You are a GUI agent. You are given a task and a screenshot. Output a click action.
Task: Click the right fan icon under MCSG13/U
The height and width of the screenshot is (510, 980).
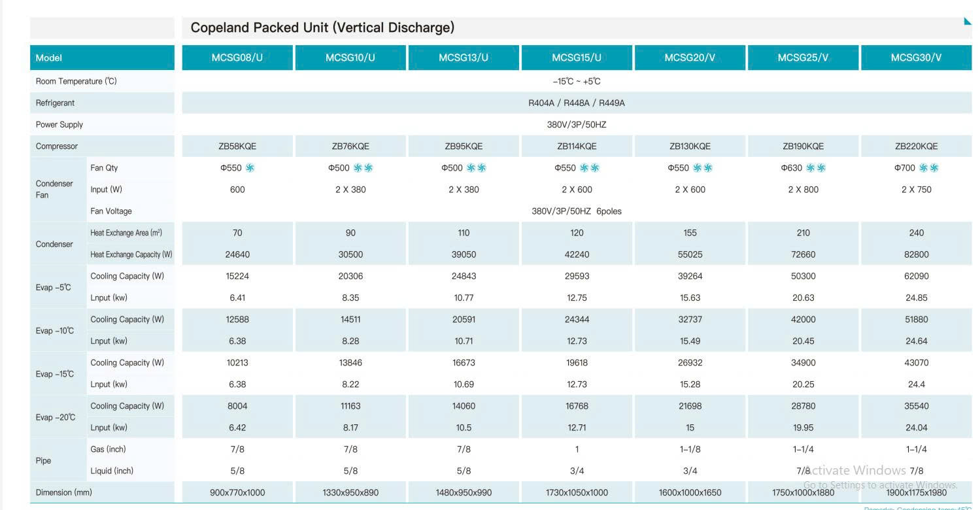point(482,168)
